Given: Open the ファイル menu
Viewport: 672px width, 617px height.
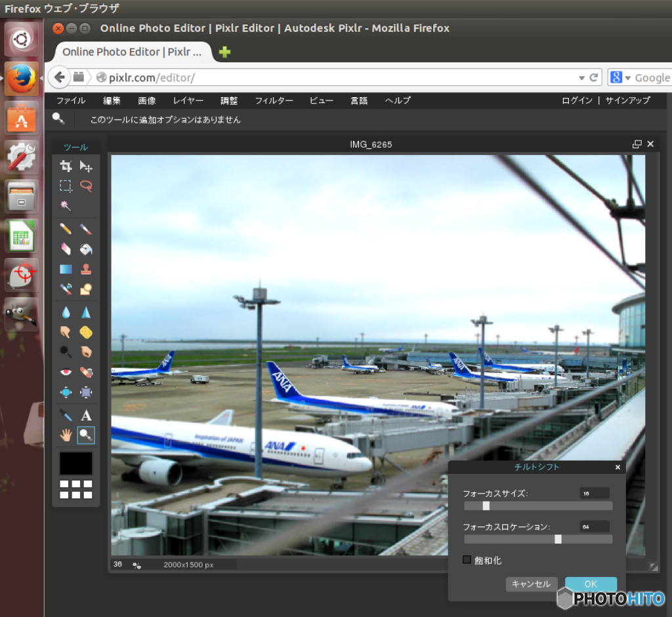Looking at the screenshot, I should tap(71, 100).
